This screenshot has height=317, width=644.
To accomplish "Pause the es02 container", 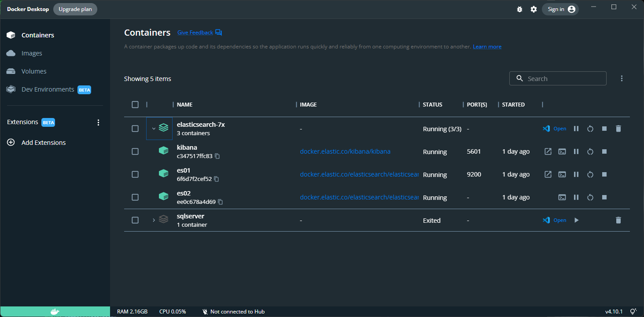I will (576, 197).
